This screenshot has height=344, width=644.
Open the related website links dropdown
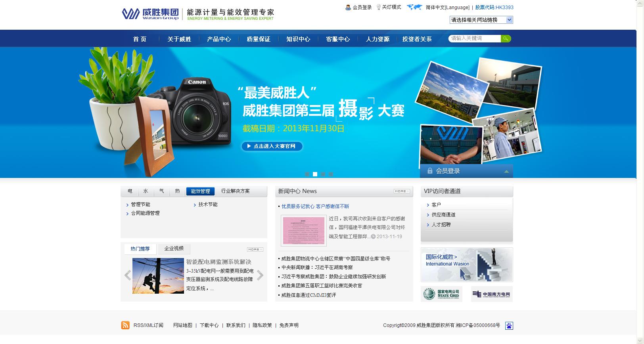click(481, 20)
